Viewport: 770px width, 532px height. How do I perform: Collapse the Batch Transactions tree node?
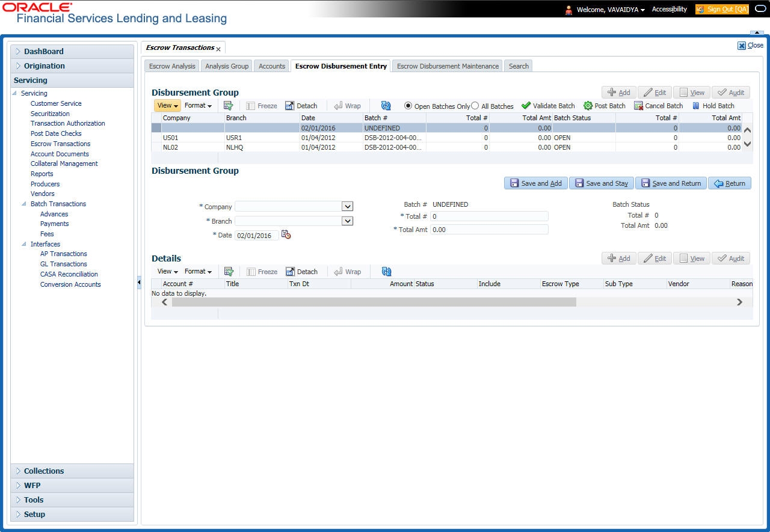24,204
